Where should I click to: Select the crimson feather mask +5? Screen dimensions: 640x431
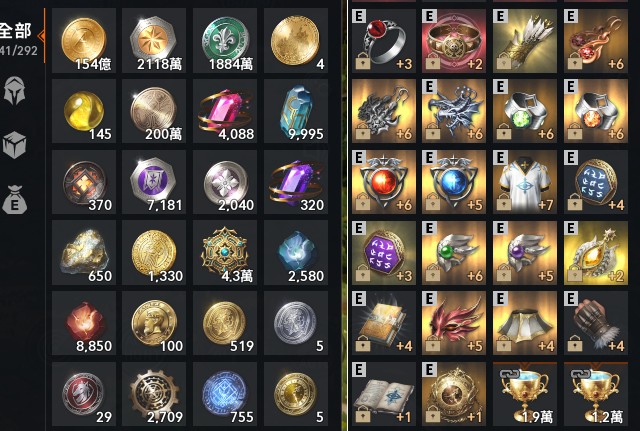coord(454,323)
